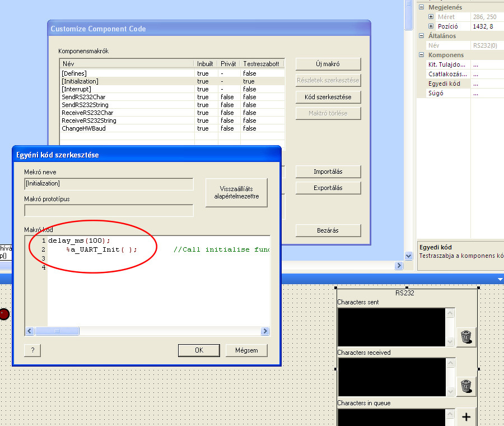This screenshot has width=504, height=426.
Task: Click code editor horizontal scrollbar thumb
Action: (57, 331)
